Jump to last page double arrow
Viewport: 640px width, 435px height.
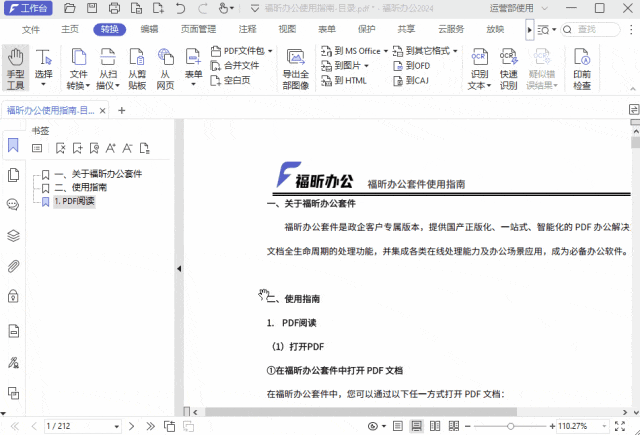pyautogui.click(x=150, y=426)
